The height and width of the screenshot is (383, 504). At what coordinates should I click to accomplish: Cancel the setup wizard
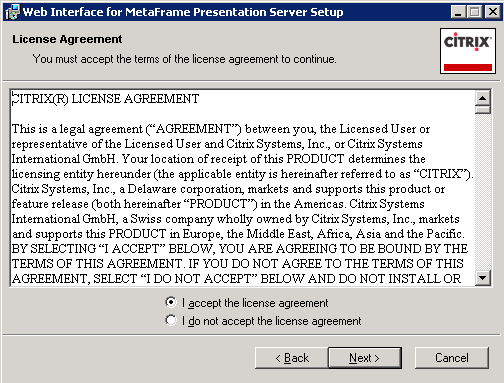tap(452, 358)
